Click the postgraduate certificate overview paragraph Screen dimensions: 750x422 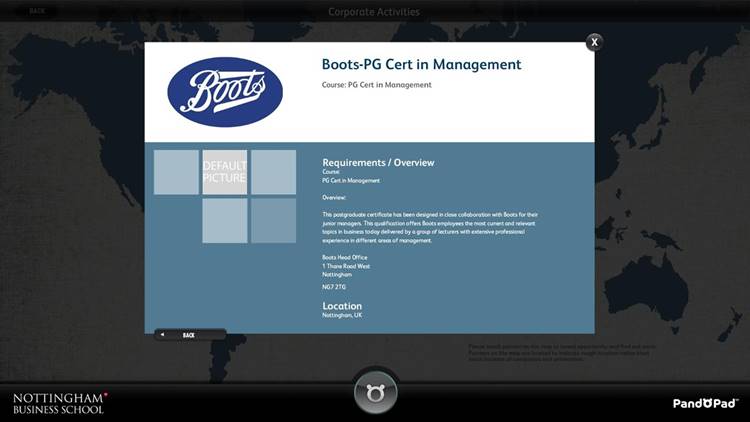click(x=430, y=228)
